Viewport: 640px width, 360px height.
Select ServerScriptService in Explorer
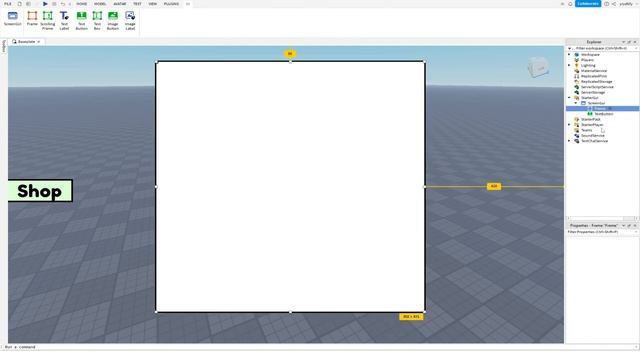[597, 87]
